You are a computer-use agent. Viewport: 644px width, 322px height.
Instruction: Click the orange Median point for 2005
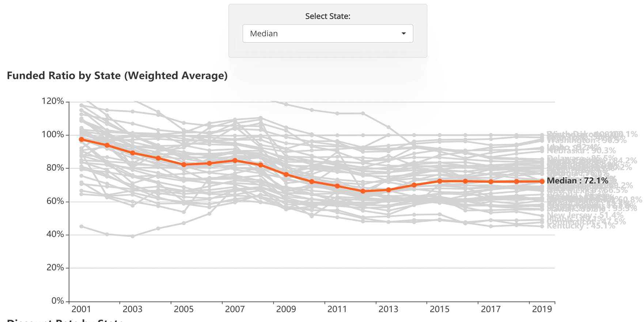tap(184, 165)
